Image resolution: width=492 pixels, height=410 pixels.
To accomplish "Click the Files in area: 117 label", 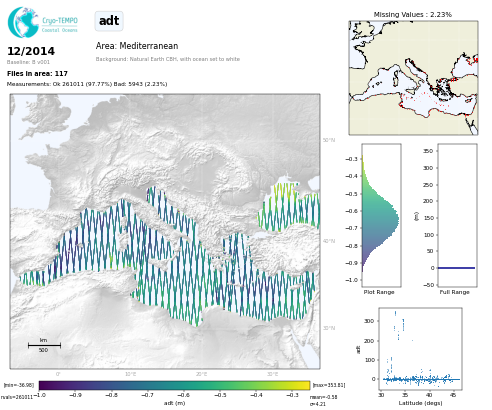I will coord(37,74).
